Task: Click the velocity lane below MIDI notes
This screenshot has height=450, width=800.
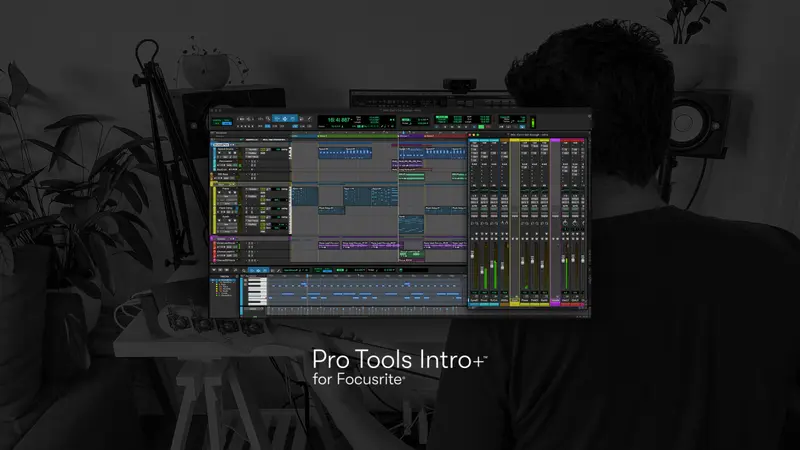Action: (366, 311)
